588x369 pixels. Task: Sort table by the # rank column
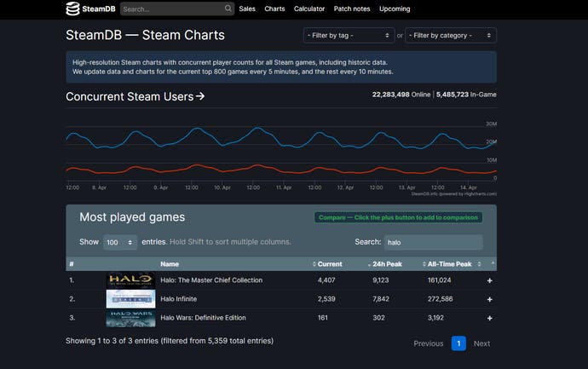pyautogui.click(x=72, y=264)
